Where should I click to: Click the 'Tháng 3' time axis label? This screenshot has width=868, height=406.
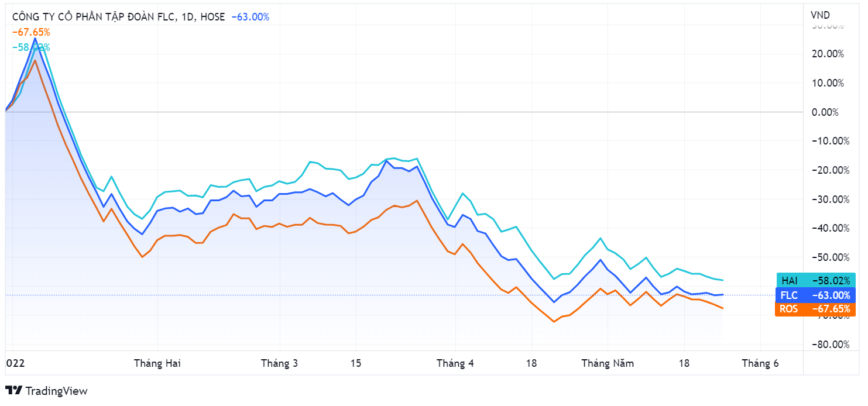(x=279, y=363)
